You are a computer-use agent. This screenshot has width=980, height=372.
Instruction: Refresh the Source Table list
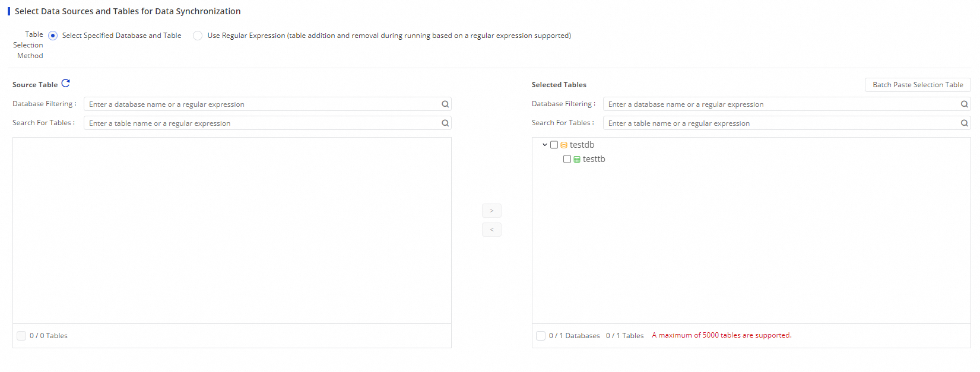click(66, 84)
